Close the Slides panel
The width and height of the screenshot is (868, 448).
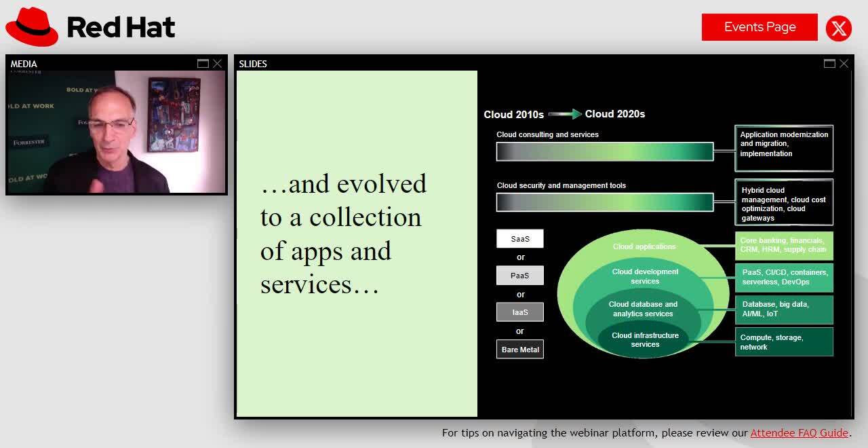[x=844, y=63]
